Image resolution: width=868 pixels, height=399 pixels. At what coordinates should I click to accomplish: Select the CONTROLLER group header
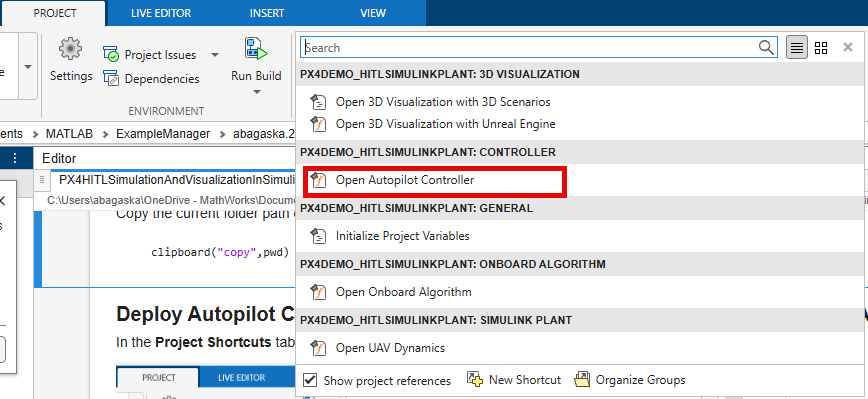[580, 152]
